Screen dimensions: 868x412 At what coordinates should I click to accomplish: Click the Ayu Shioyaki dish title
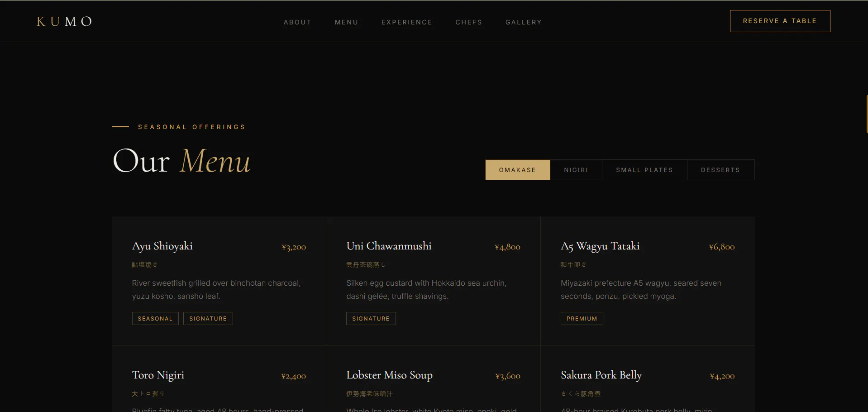[162, 246]
